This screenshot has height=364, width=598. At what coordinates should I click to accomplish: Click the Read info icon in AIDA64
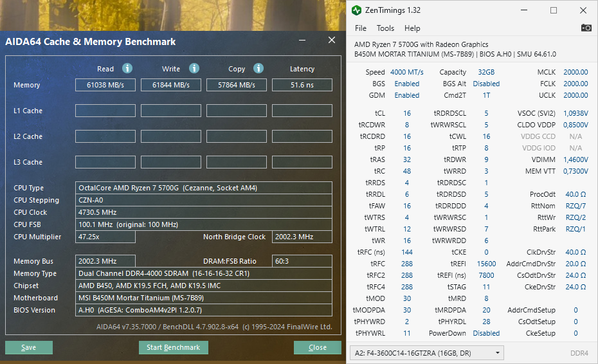tap(127, 68)
